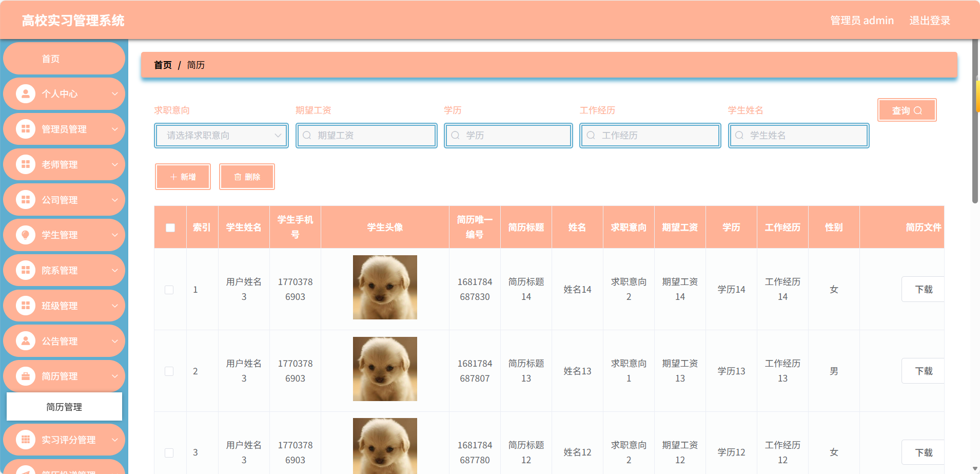Click the 公司管理 grid icon

26,200
